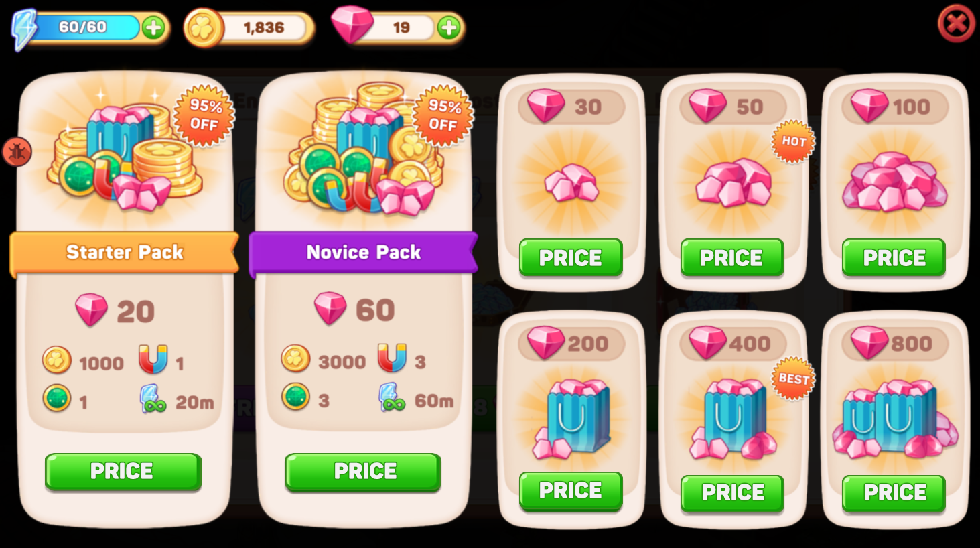The width and height of the screenshot is (980, 548).
Task: Buy the Starter Pack with its PRICE button
Action: (x=123, y=472)
